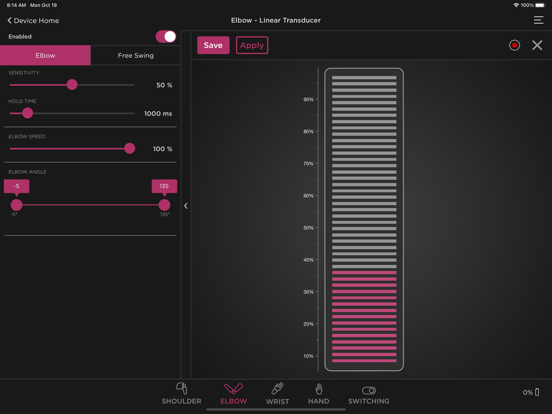The image size is (552, 414).
Task: Start recording with the red record icon
Action: [x=514, y=45]
